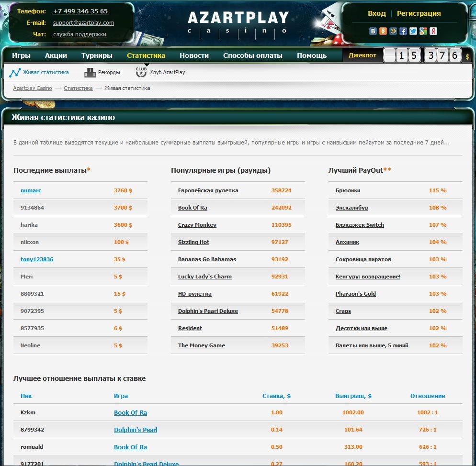Open the Турниры menu

coord(97,55)
